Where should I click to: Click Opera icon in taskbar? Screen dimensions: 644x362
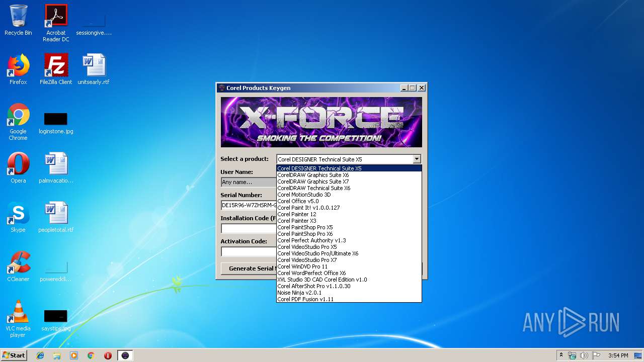tap(108, 355)
